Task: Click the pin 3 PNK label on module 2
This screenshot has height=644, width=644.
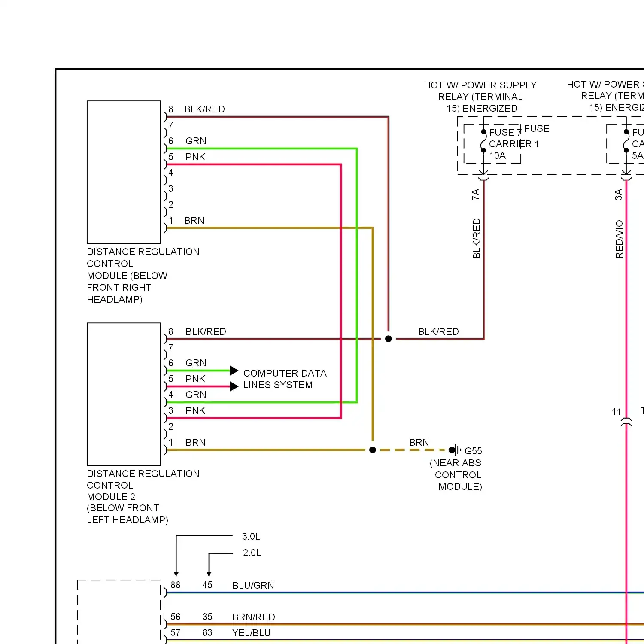Action: tap(195, 411)
